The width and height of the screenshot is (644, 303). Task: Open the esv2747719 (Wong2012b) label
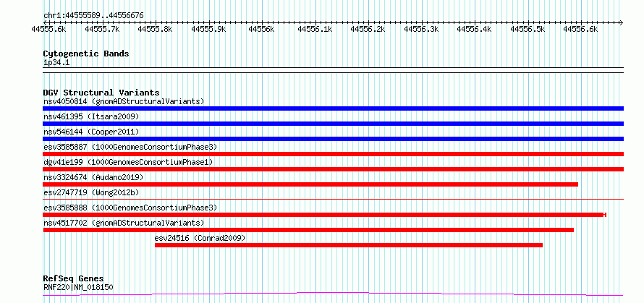click(x=91, y=192)
